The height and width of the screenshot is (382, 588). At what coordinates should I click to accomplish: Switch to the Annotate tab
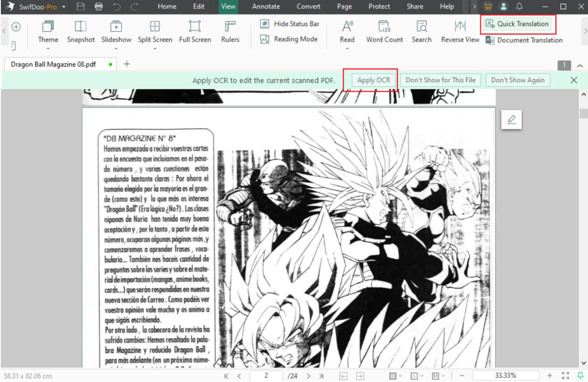[x=266, y=6]
